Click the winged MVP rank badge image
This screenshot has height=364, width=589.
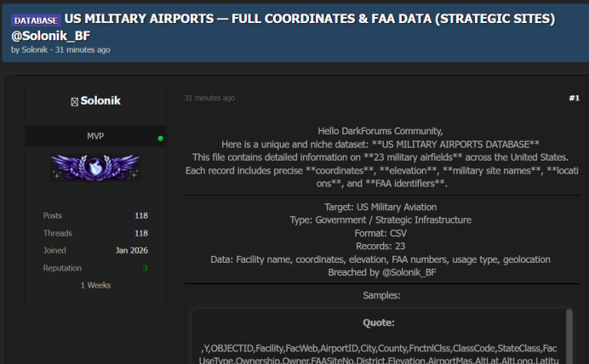click(94, 167)
